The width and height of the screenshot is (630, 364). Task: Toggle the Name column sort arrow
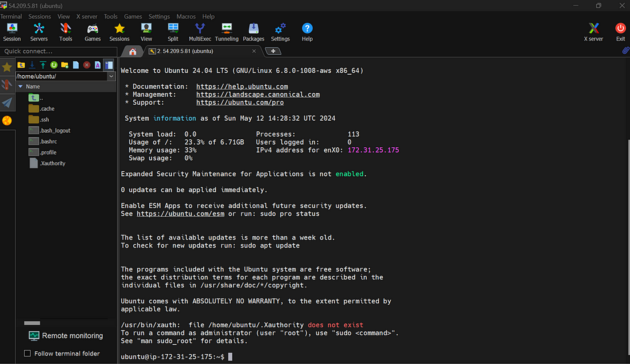[21, 87]
